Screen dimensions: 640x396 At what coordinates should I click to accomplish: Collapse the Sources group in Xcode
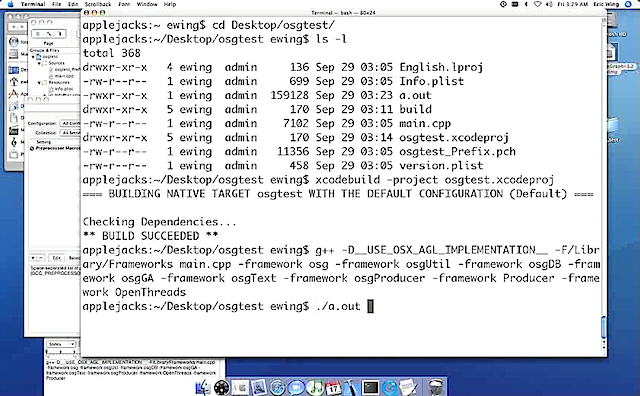40,63
